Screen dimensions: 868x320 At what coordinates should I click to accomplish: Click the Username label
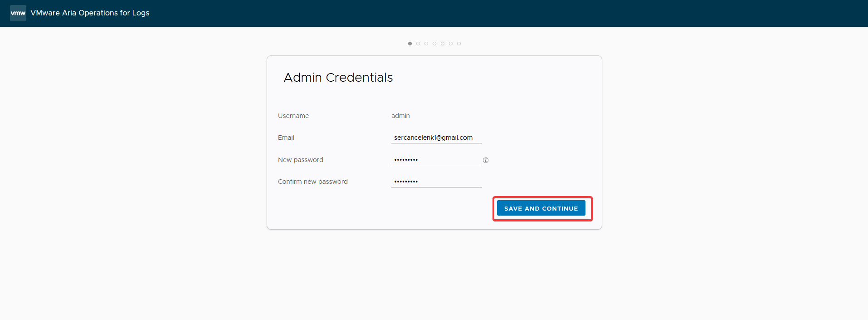(x=293, y=116)
